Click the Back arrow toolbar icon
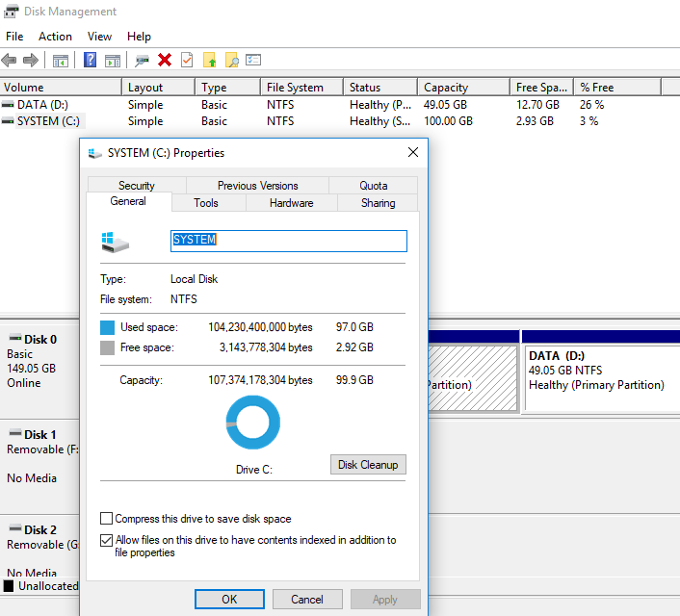 (x=10, y=61)
